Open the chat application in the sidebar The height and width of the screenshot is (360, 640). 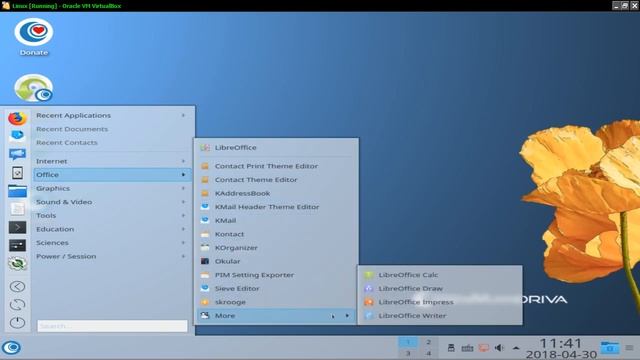tap(17, 154)
